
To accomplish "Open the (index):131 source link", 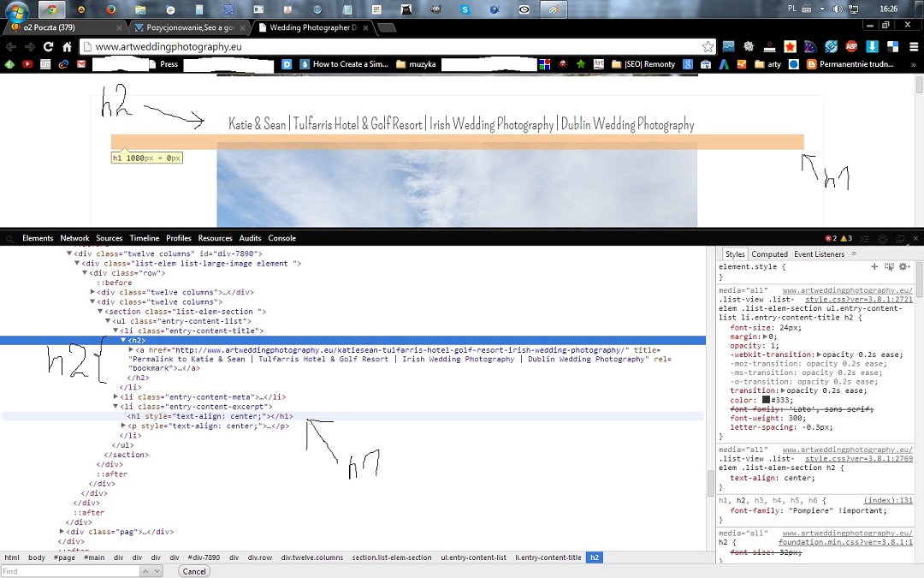I will coord(888,501).
